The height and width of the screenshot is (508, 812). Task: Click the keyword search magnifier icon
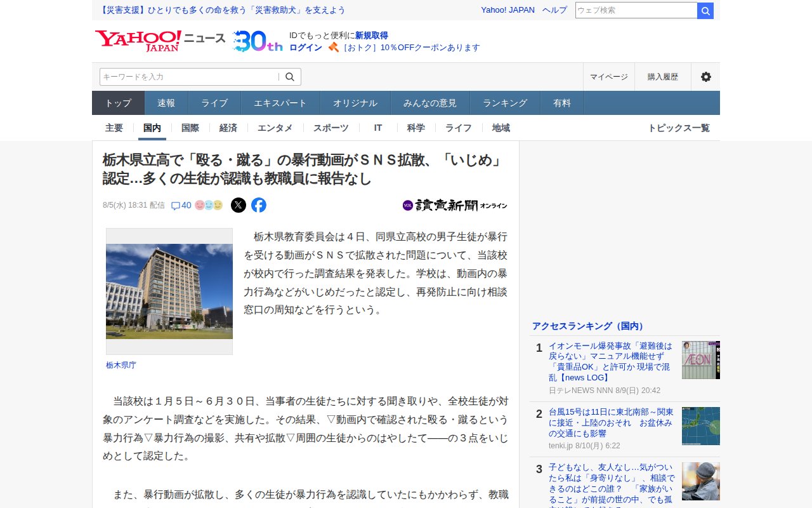click(290, 77)
